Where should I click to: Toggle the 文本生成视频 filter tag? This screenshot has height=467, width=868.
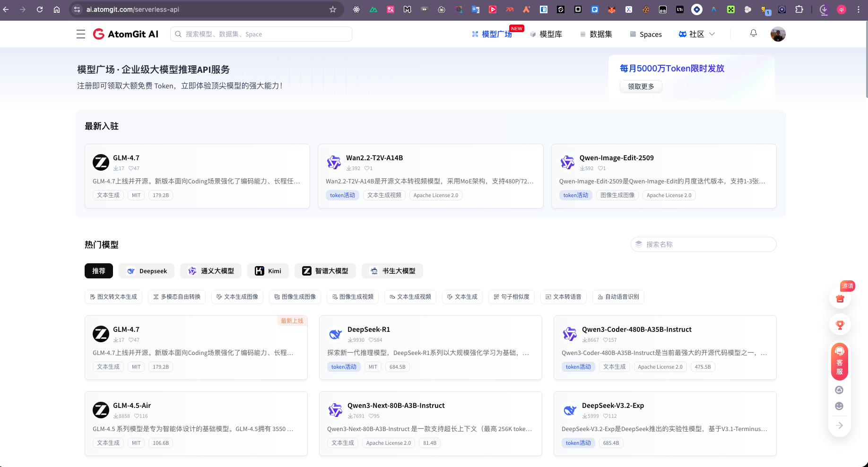point(410,297)
